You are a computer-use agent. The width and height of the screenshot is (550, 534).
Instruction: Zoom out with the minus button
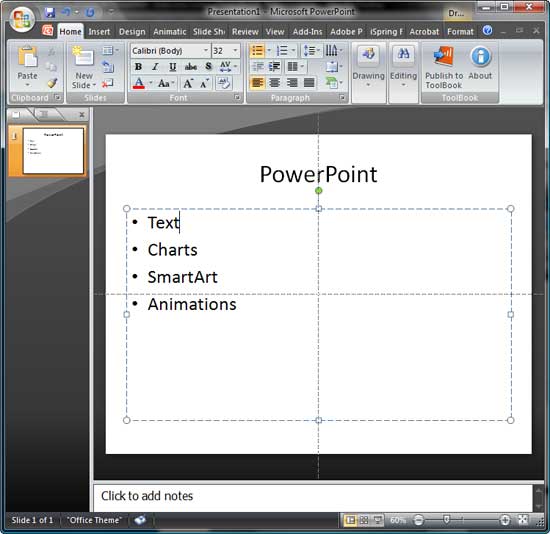point(418,520)
